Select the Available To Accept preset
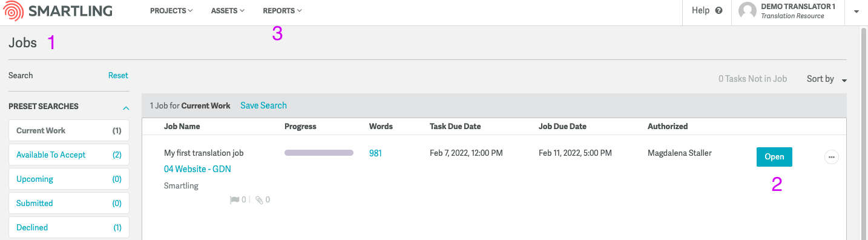The height and width of the screenshot is (240, 868). point(69,155)
